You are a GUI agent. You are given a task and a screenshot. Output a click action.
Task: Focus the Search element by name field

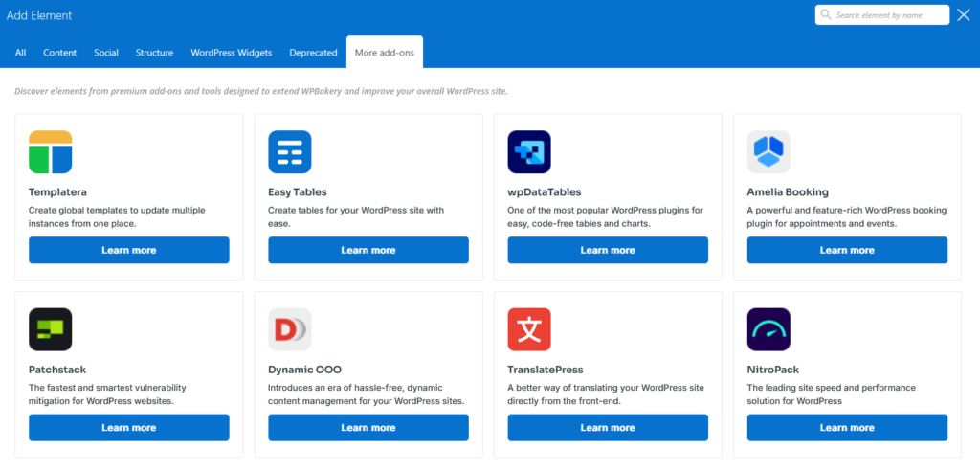coord(881,15)
